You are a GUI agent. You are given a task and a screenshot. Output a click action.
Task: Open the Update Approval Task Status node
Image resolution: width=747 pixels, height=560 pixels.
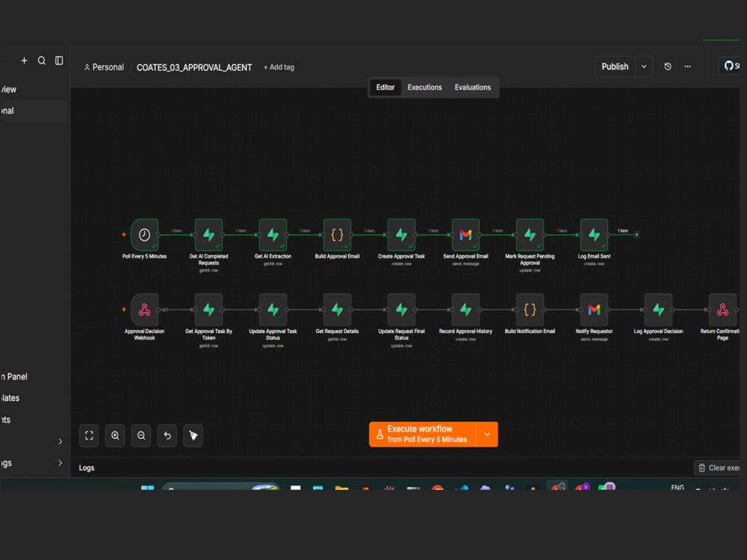273,310
